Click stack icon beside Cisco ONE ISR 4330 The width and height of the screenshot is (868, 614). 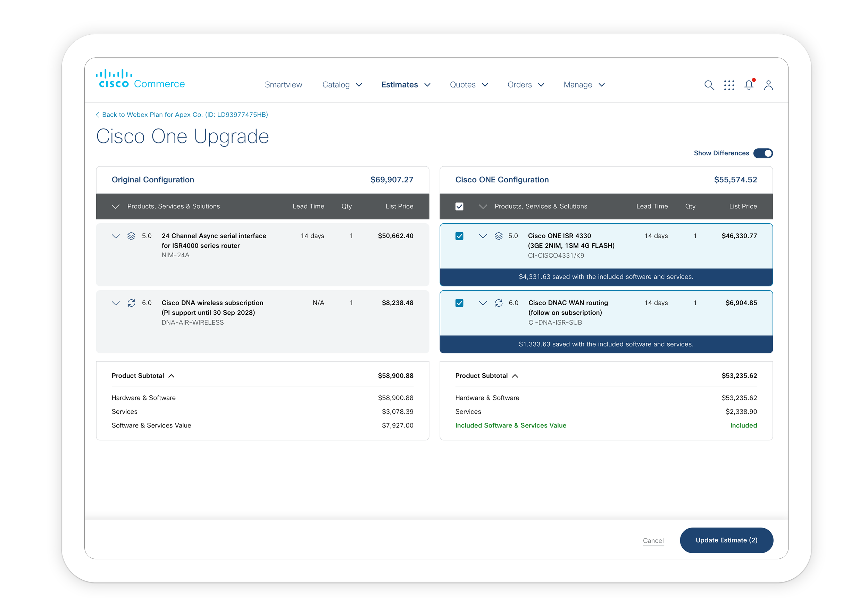pyautogui.click(x=499, y=236)
